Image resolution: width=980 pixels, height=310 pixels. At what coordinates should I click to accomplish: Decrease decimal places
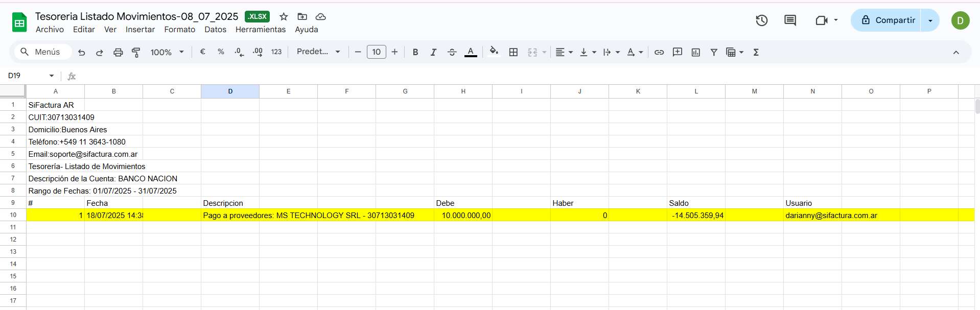[x=239, y=52]
